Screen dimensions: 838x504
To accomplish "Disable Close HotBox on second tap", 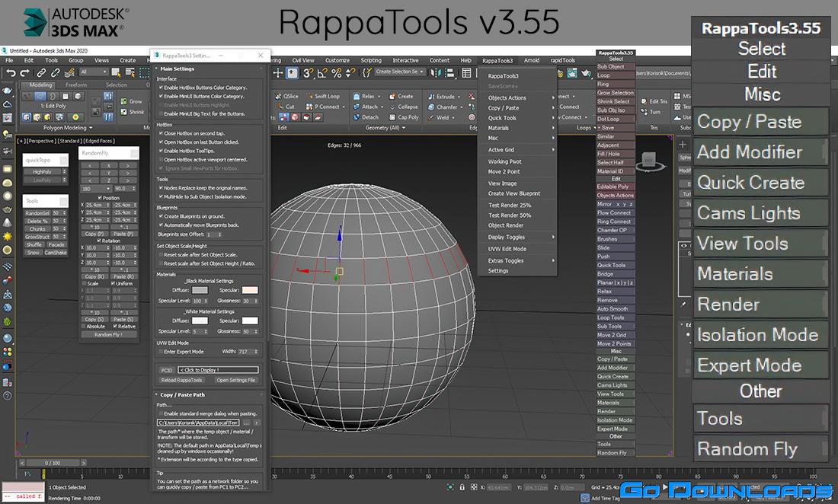I will pyautogui.click(x=160, y=132).
